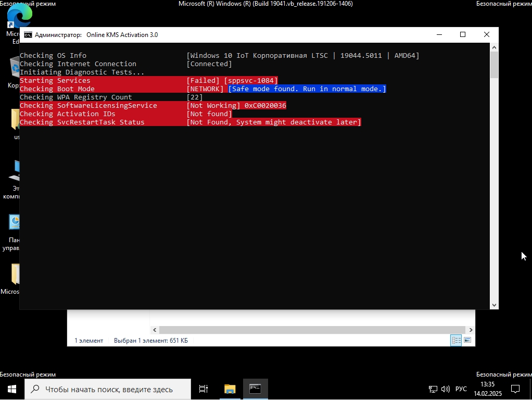Minimize the Online KMS Activation window

pos(439,34)
